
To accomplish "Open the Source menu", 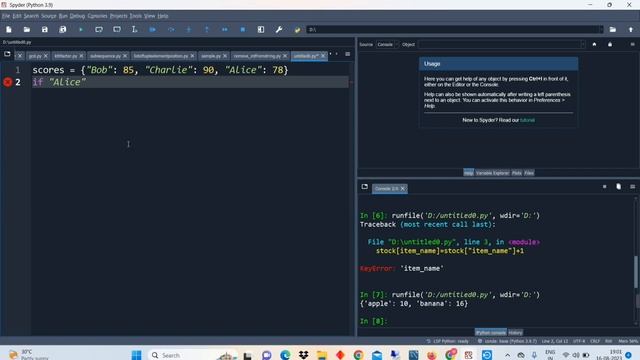I will (49, 16).
